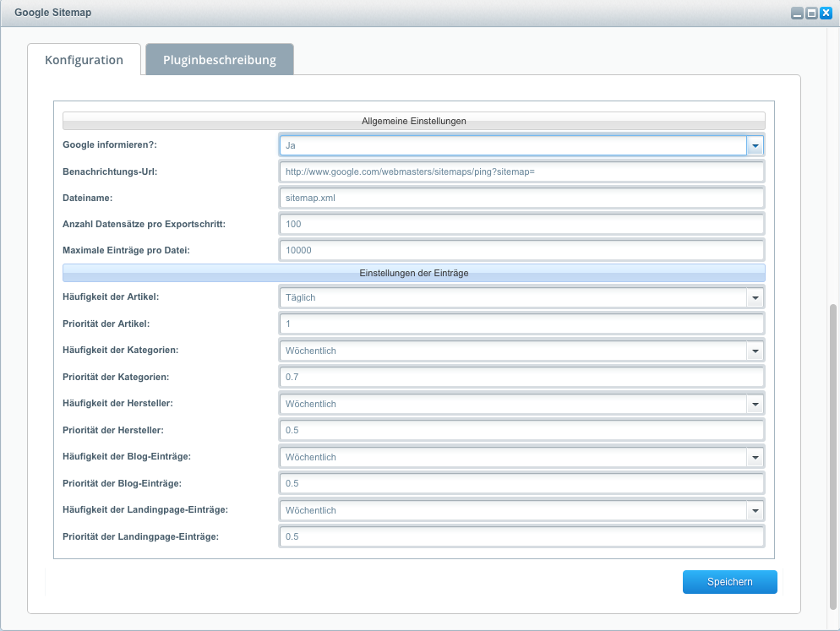Switch to the Pluginbeschreibung tab
Image resolution: width=840 pixels, height=631 pixels.
tap(220, 60)
